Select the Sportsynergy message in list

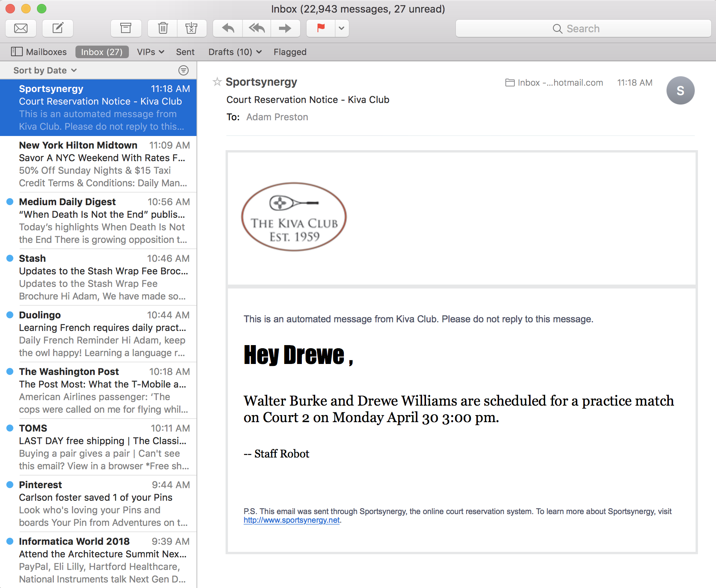click(x=98, y=107)
